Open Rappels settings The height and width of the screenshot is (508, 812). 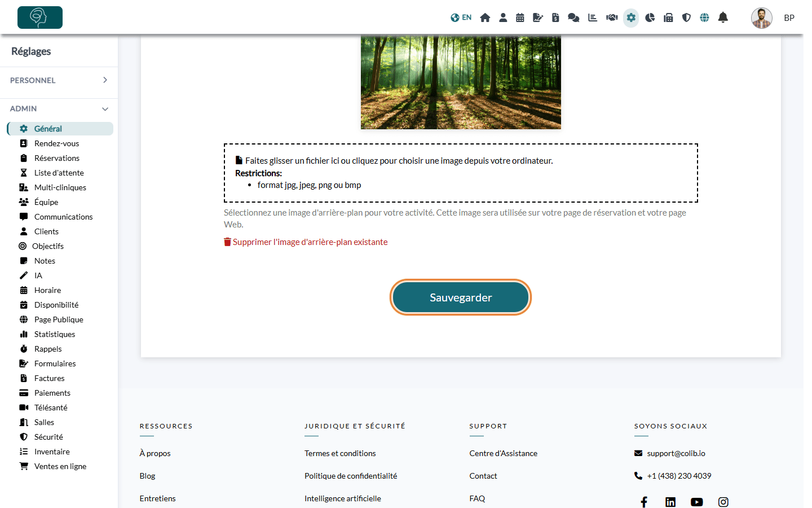click(48, 349)
